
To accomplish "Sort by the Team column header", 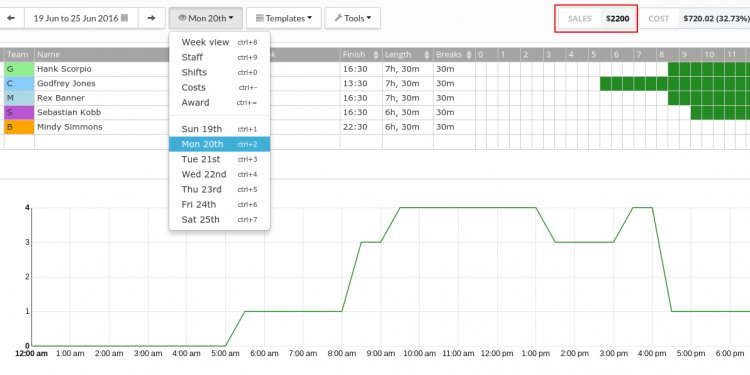I will [19, 55].
